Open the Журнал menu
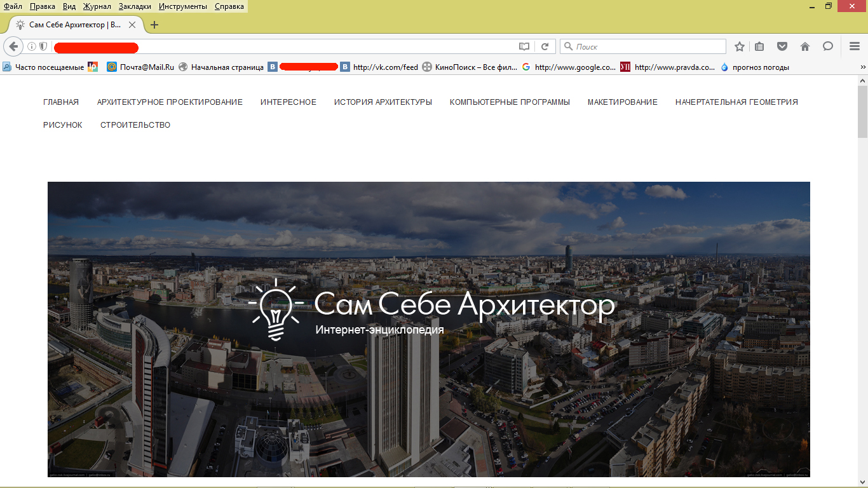 pos(97,6)
